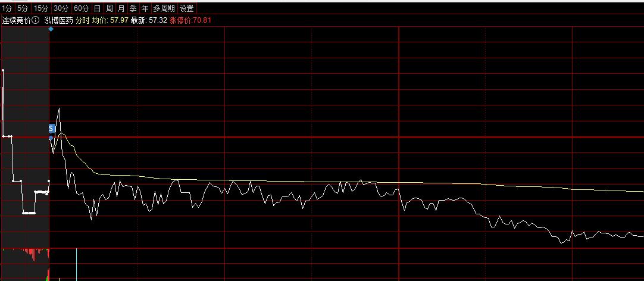Click the blue diamond marker atop chart
This screenshot has height=281, width=644.
(51, 29)
